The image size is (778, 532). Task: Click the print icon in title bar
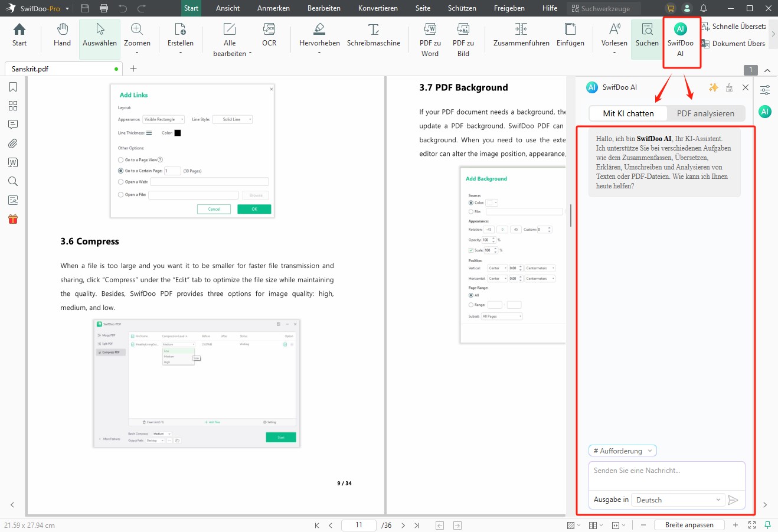point(104,8)
